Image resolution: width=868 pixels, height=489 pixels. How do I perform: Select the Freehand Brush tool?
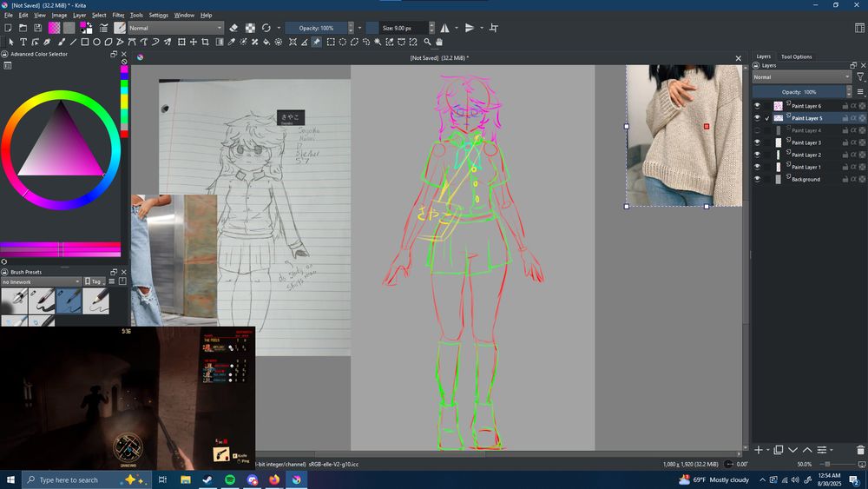[61, 42]
